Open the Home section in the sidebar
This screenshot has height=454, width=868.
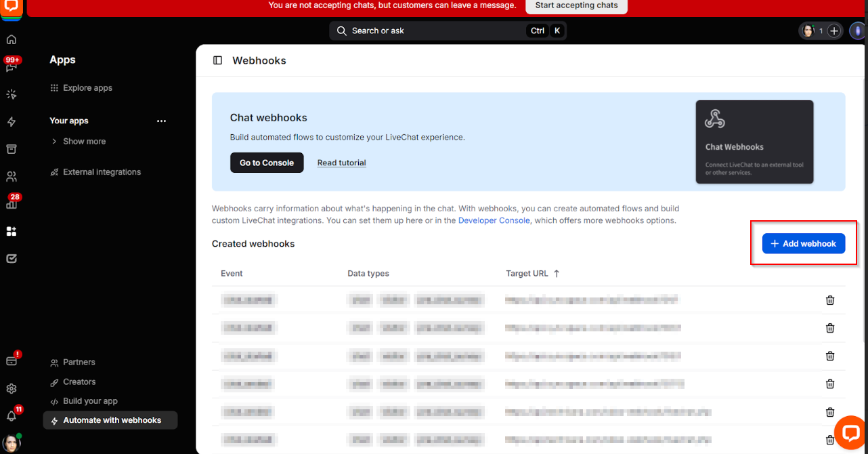tap(12, 39)
